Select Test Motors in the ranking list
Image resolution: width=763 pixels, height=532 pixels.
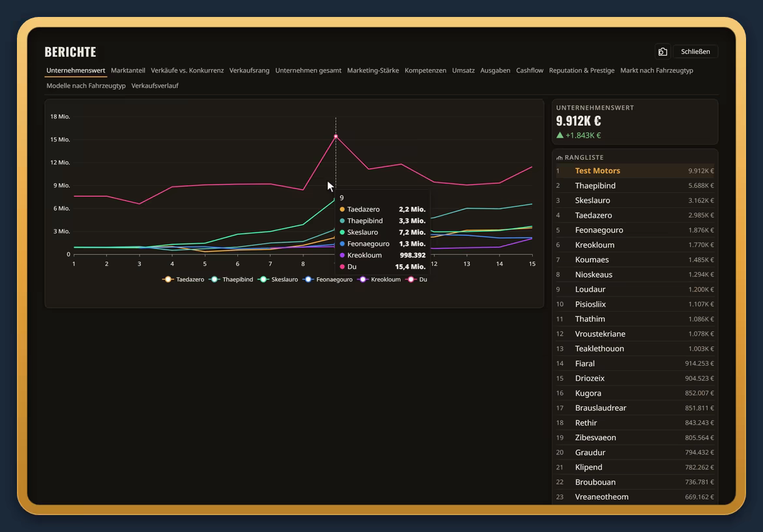635,171
